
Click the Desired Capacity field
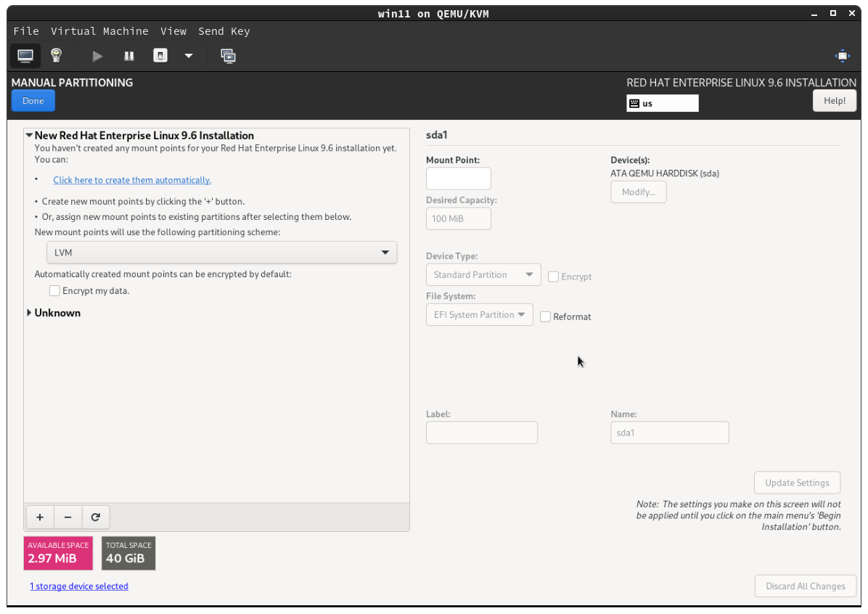tap(459, 218)
